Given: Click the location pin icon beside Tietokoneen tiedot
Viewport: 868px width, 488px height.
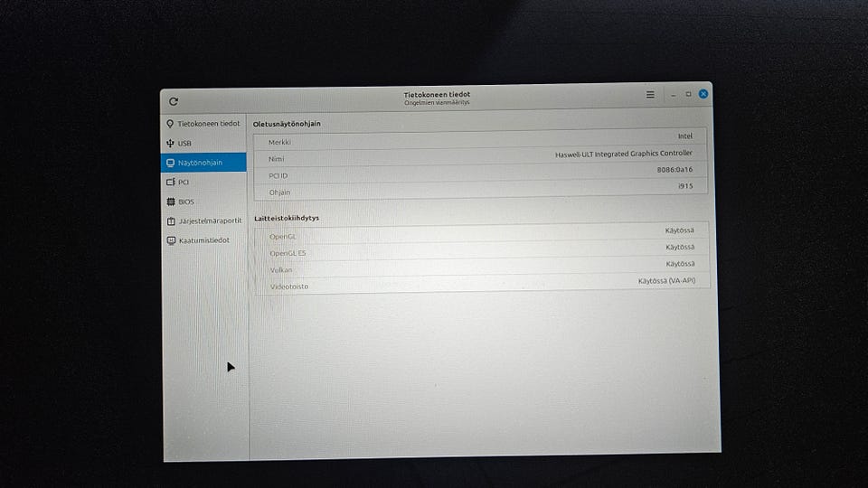Looking at the screenshot, I should coord(170,124).
